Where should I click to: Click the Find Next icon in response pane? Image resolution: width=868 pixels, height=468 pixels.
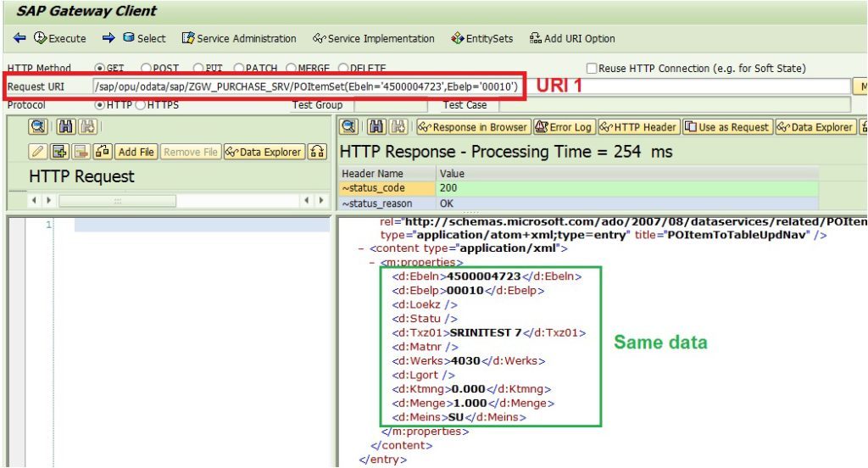[399, 127]
